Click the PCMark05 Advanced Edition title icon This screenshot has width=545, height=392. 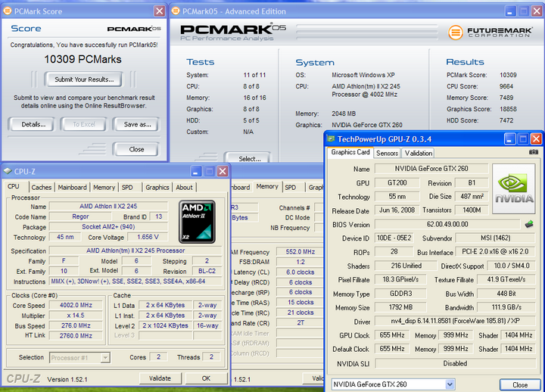tap(176, 11)
